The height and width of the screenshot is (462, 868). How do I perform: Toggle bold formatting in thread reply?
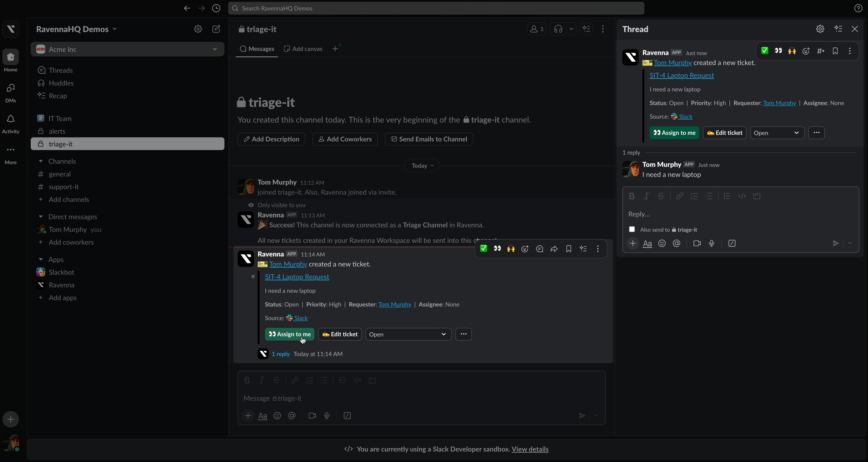tap(632, 196)
